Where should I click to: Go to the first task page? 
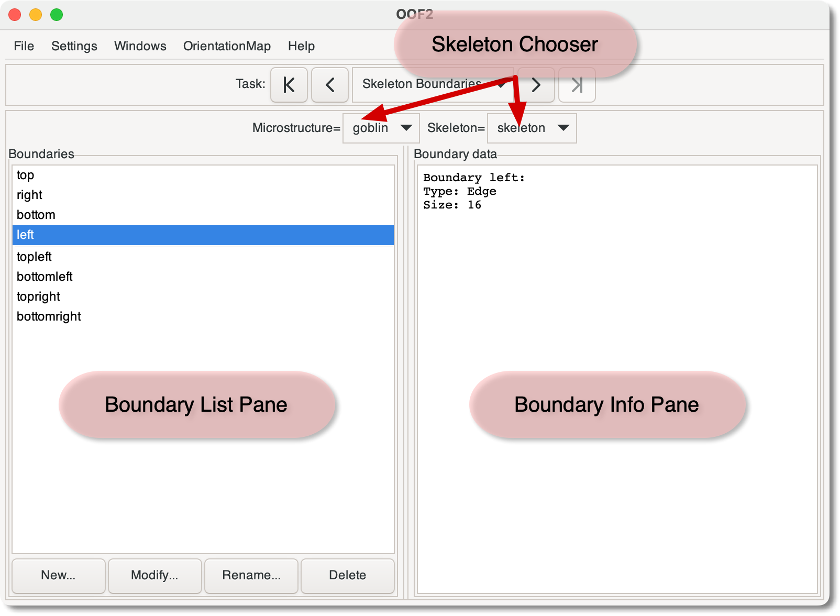coord(289,85)
